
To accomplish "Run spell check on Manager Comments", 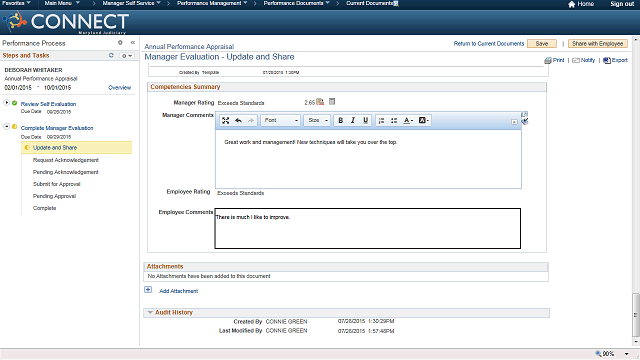I will (x=525, y=121).
